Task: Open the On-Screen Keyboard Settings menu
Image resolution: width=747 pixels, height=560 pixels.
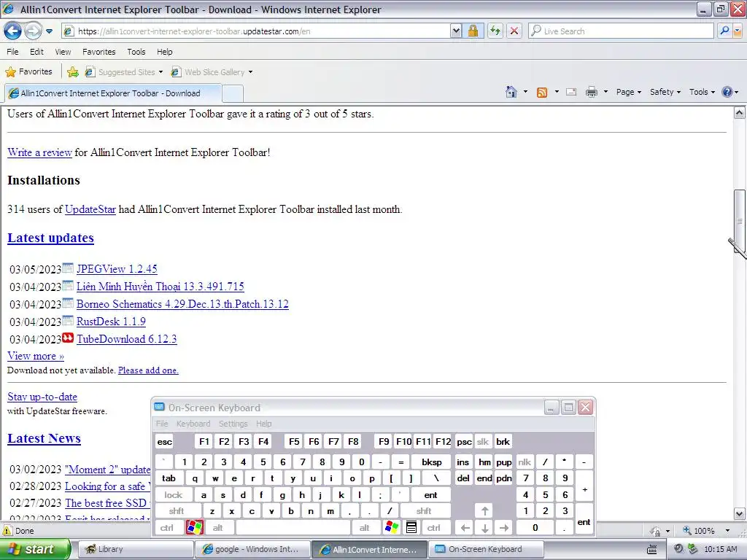Action: [x=233, y=424]
